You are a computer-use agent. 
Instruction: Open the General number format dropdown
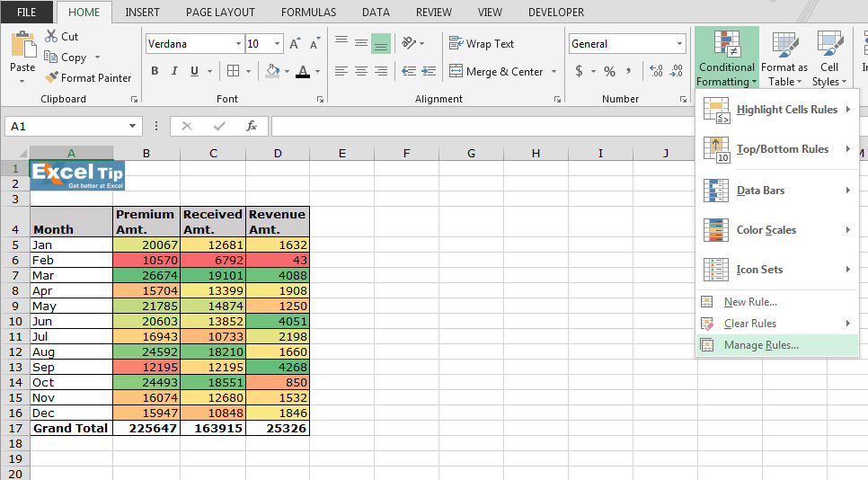click(x=679, y=44)
